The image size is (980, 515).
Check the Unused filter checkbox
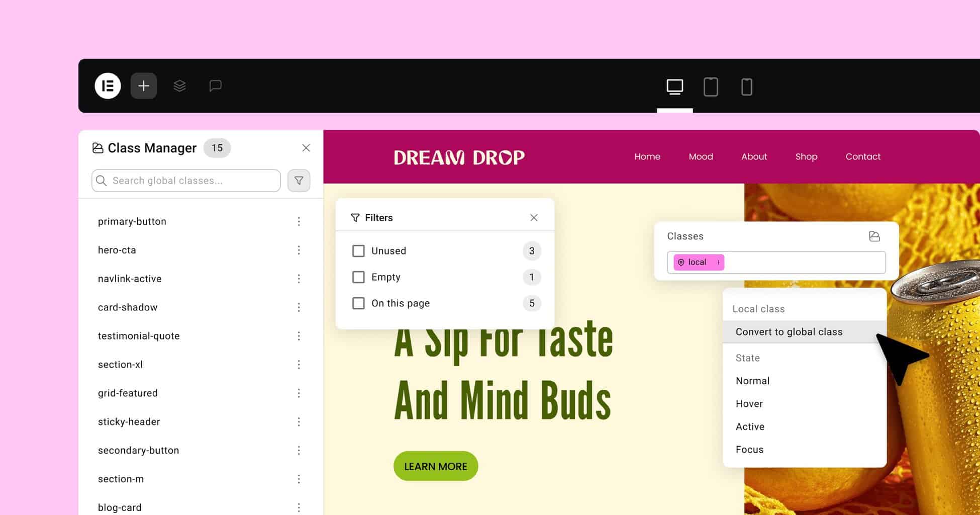pos(358,251)
